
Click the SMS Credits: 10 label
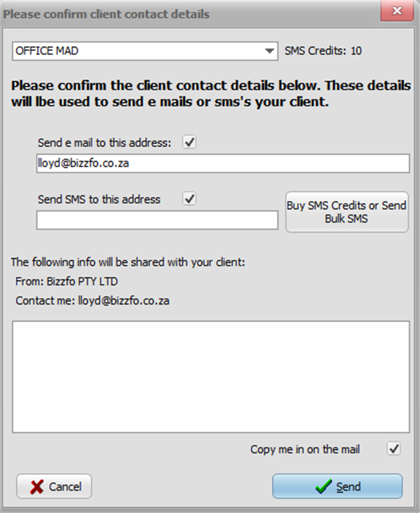point(323,51)
